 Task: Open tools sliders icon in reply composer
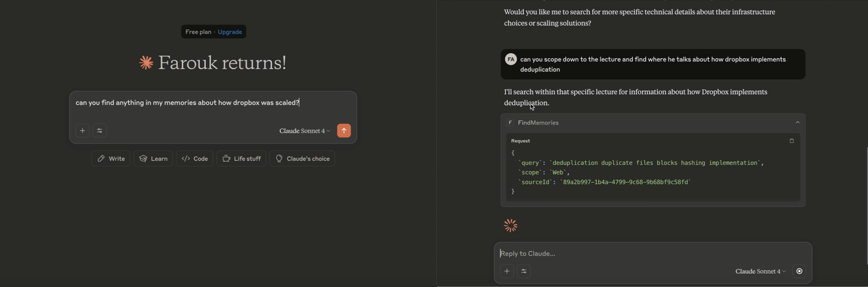pos(524,271)
